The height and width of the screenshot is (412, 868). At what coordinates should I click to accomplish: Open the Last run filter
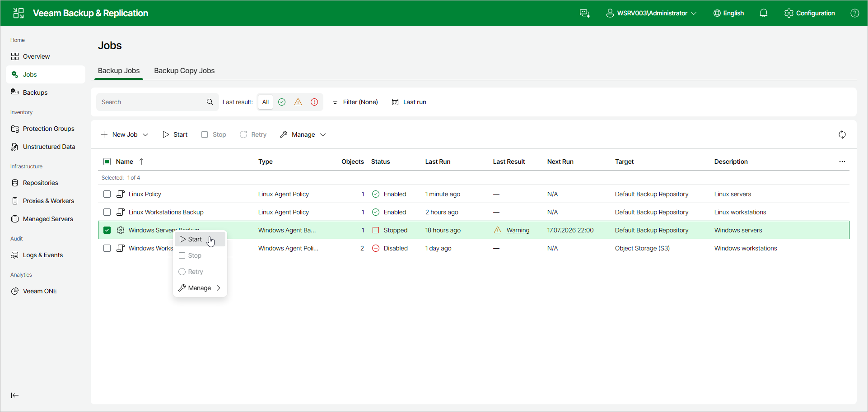click(x=409, y=102)
